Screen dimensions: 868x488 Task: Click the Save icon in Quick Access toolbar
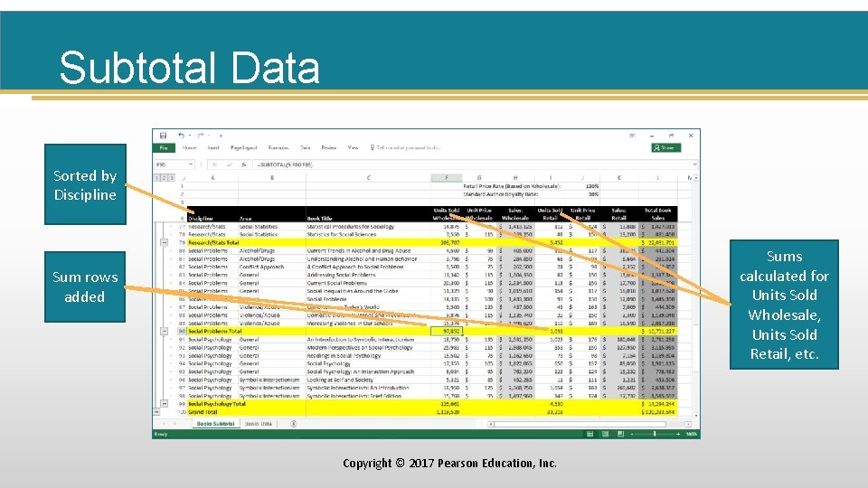tap(164, 136)
